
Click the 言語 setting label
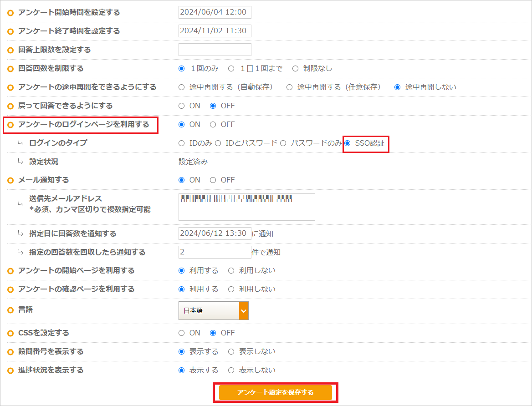(26, 310)
